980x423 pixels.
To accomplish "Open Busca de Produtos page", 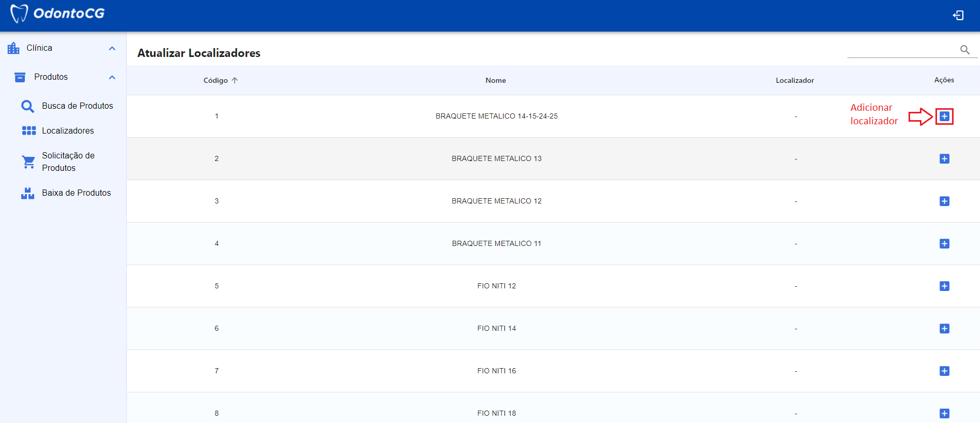I will [77, 106].
